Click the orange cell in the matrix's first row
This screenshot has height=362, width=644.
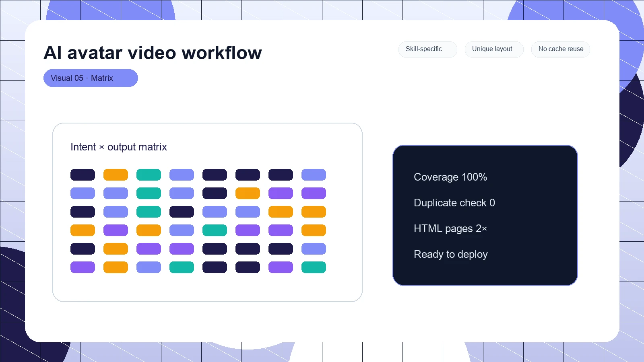click(x=116, y=175)
